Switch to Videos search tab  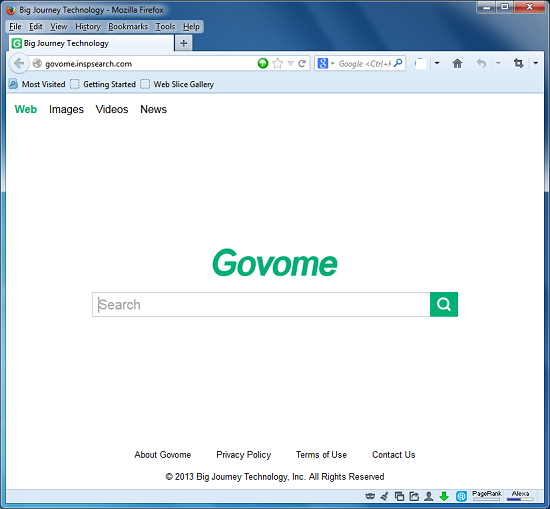coord(112,109)
